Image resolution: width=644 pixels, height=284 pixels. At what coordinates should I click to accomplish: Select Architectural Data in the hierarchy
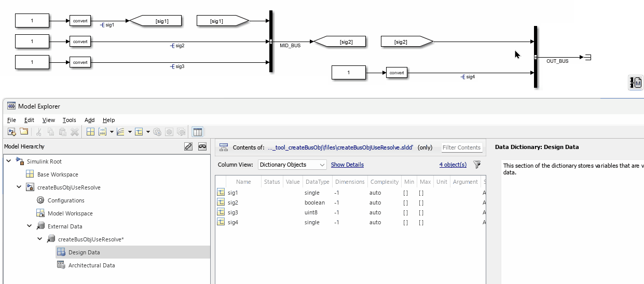91,265
